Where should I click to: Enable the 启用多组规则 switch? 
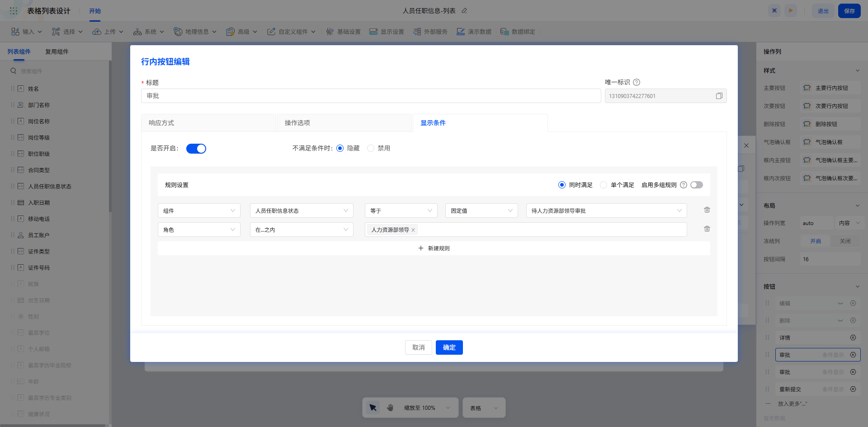tap(697, 185)
